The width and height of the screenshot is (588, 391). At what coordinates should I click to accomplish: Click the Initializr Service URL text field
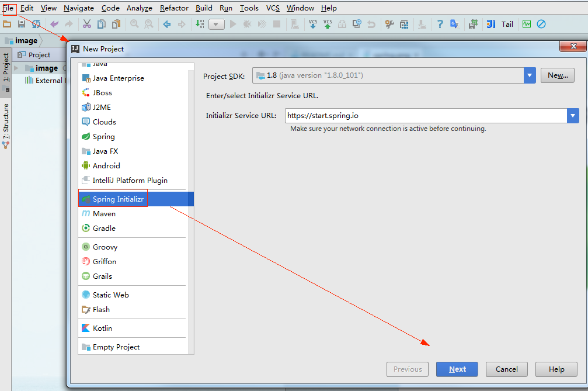point(426,116)
